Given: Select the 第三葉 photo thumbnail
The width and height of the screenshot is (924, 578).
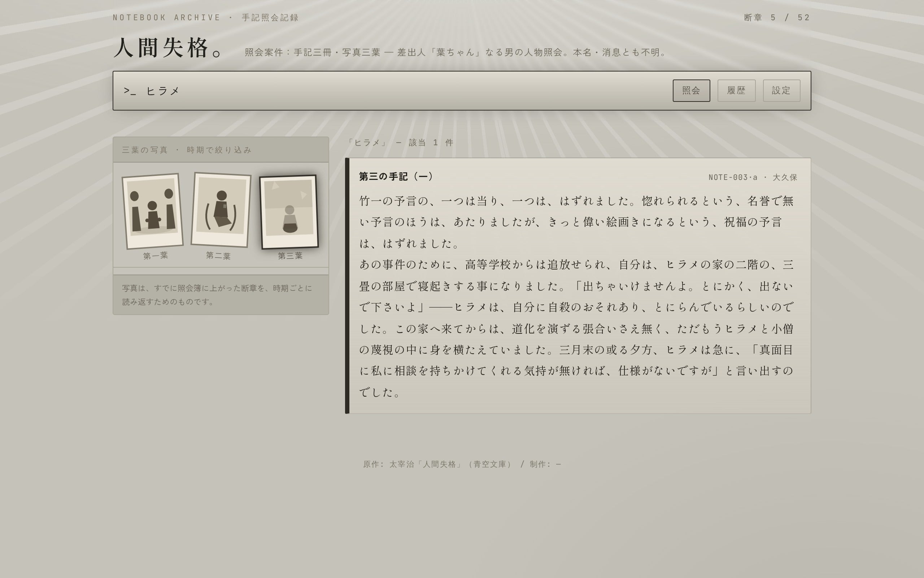Looking at the screenshot, I should [289, 212].
